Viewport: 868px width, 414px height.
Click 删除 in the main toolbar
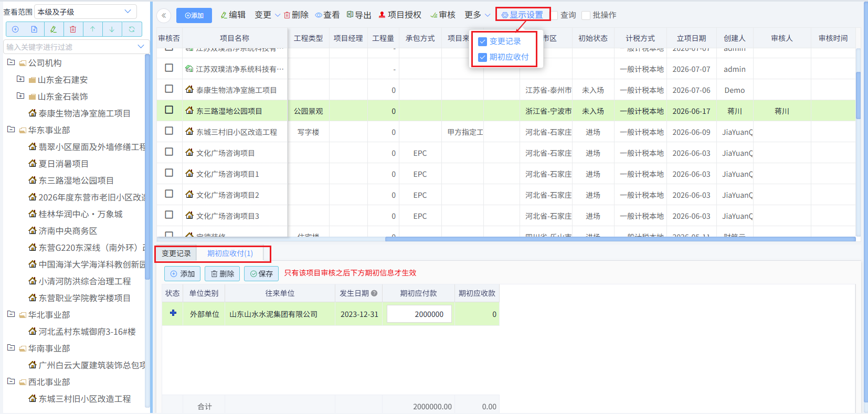[296, 15]
